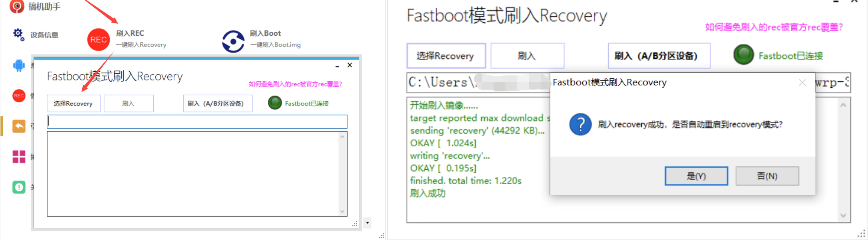
Task: Click log line sending 'recovery' (44292 KB)
Action: 477,131
